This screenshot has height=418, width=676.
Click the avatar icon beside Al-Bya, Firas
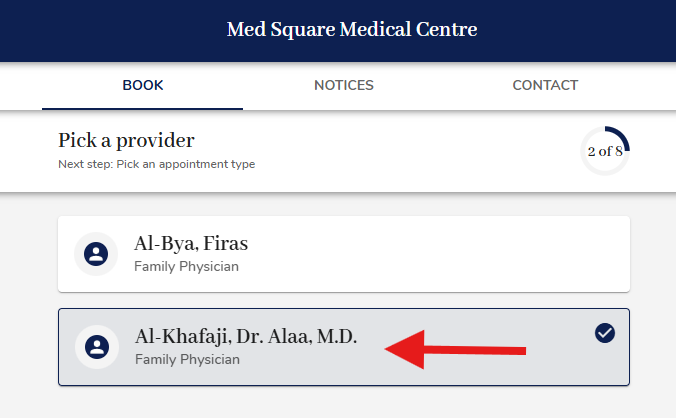(x=96, y=254)
